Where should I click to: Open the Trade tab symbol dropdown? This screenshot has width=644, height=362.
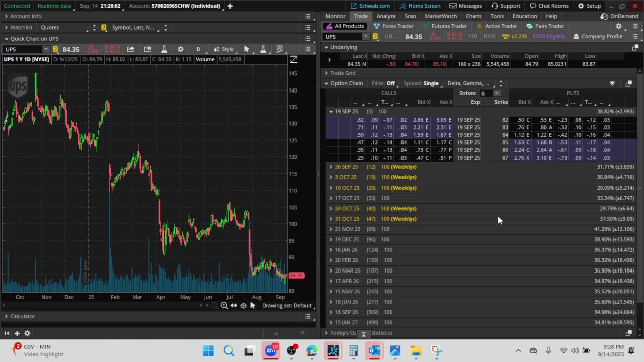click(x=365, y=37)
